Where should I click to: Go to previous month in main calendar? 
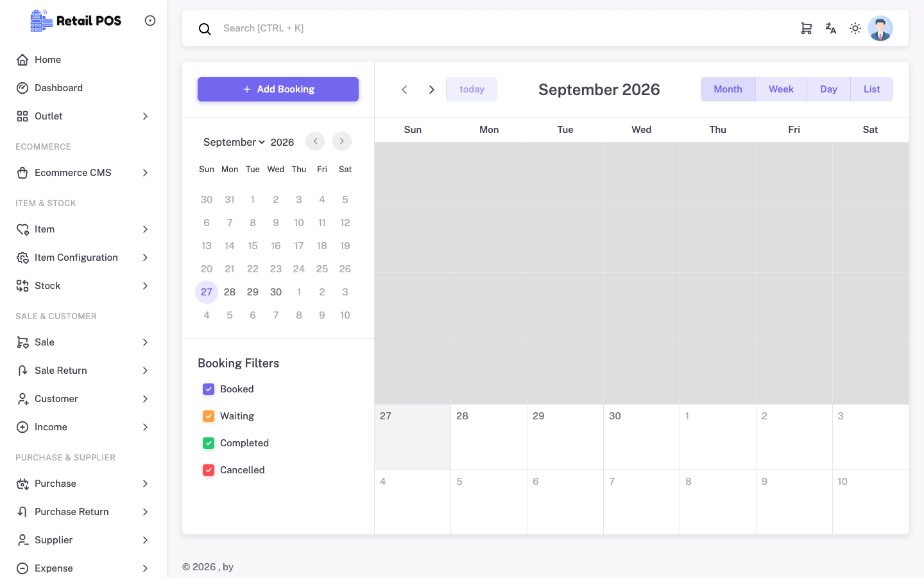pyautogui.click(x=404, y=89)
